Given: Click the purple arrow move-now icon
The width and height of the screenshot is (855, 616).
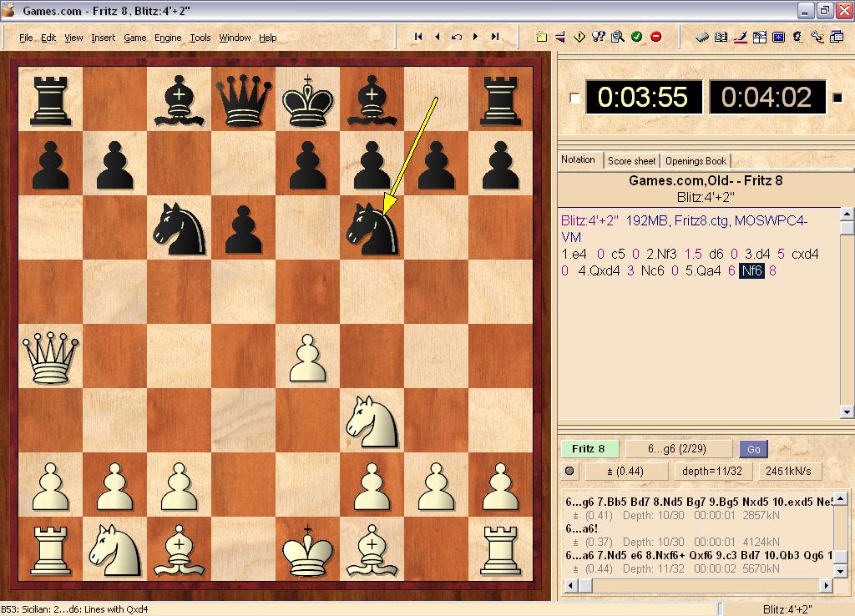Looking at the screenshot, I should (x=560, y=37).
